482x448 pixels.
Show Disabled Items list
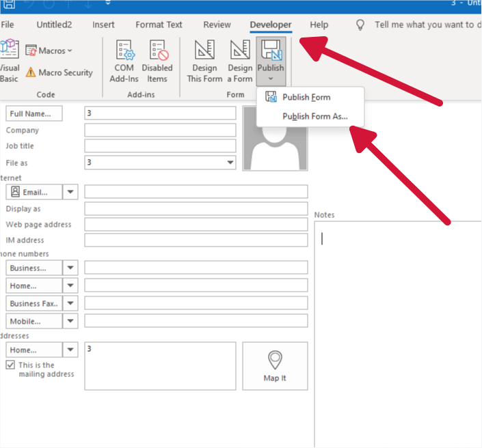(157, 61)
